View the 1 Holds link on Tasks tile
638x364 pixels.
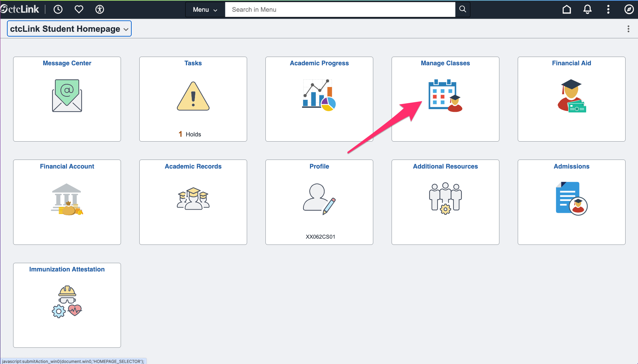(190, 134)
